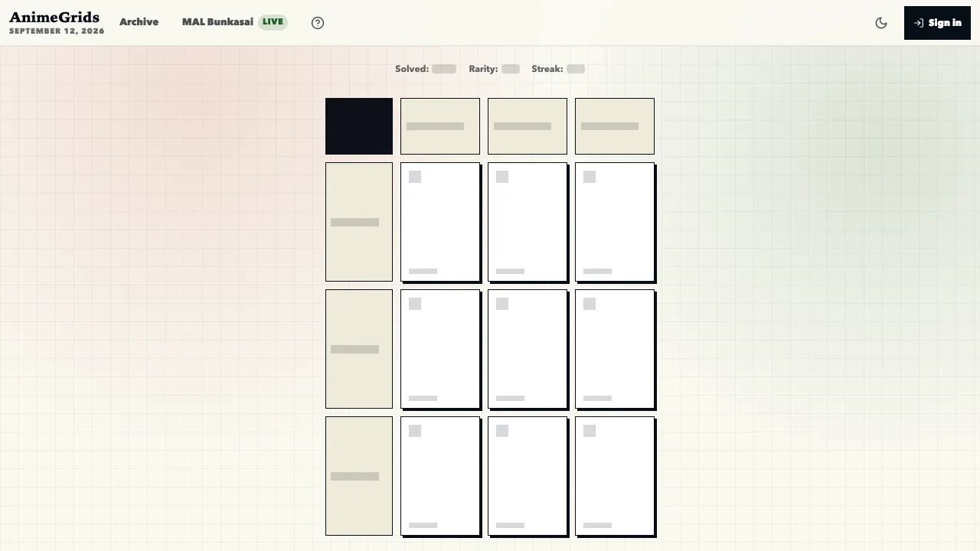The width and height of the screenshot is (980, 551).
Task: Select the bottom-right white answer cell
Action: 615,476
